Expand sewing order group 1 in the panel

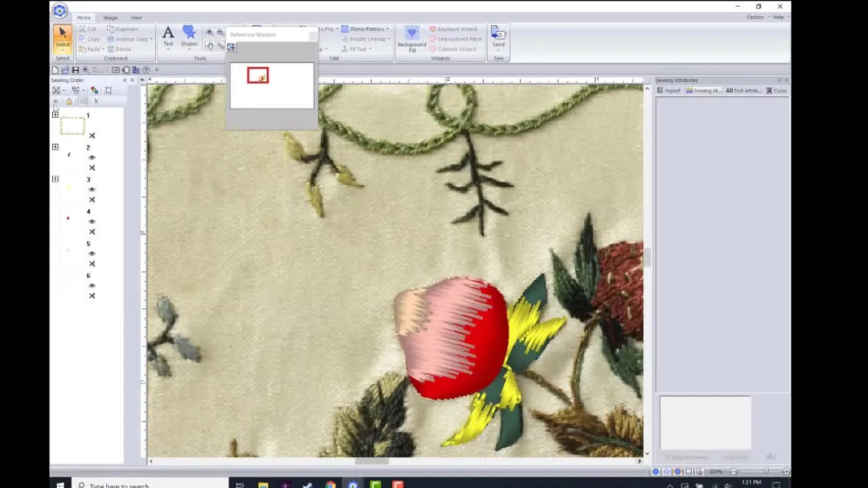pyautogui.click(x=55, y=115)
